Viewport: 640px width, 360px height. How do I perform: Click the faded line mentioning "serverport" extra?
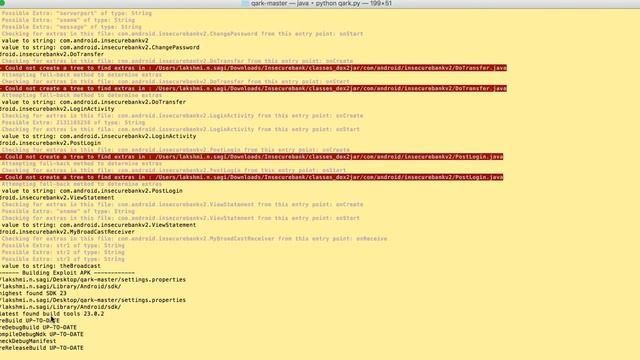click(77, 13)
